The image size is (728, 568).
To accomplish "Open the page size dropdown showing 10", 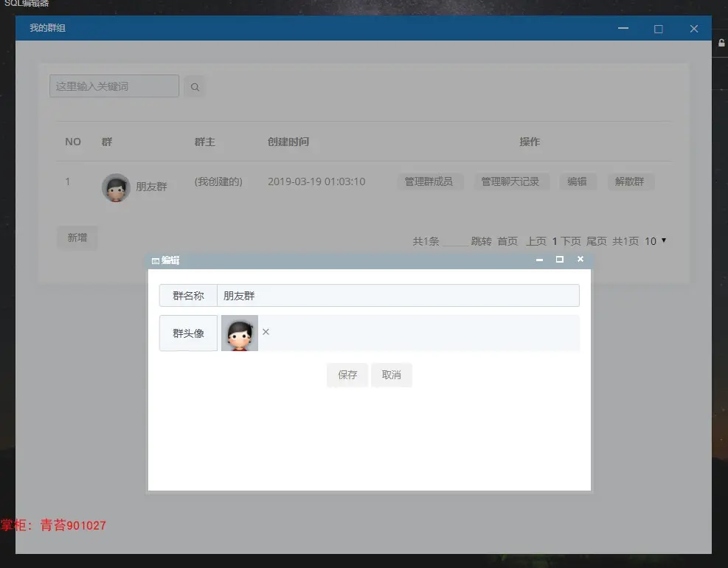I will pos(656,241).
